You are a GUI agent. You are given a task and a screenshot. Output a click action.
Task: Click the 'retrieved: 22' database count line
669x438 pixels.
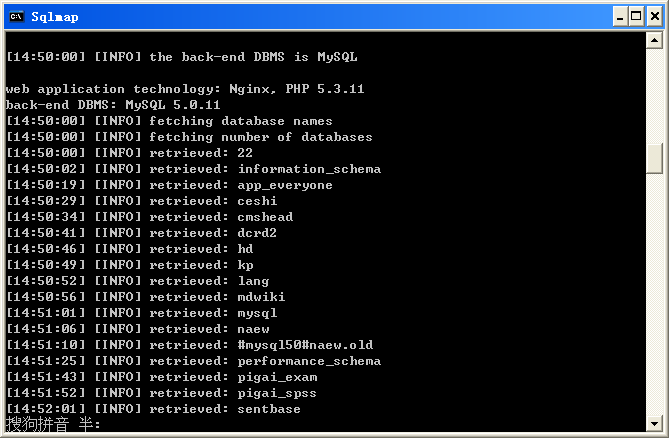[x=129, y=153]
